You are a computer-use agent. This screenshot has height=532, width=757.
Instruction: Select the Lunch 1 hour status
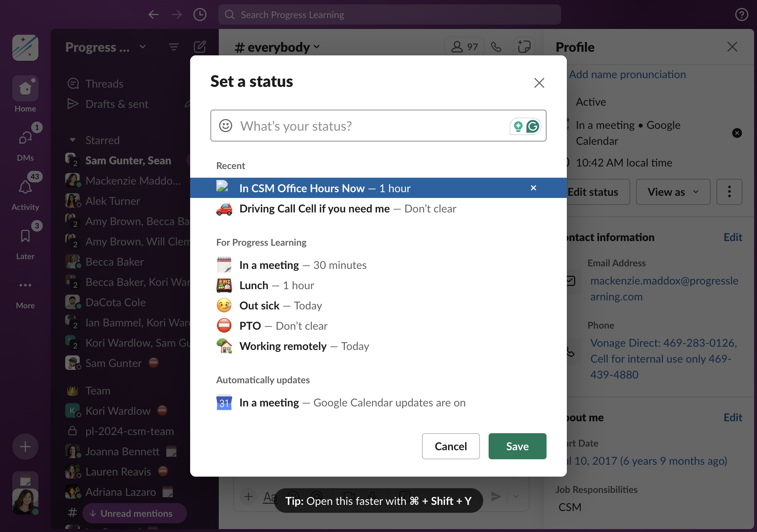coord(378,286)
